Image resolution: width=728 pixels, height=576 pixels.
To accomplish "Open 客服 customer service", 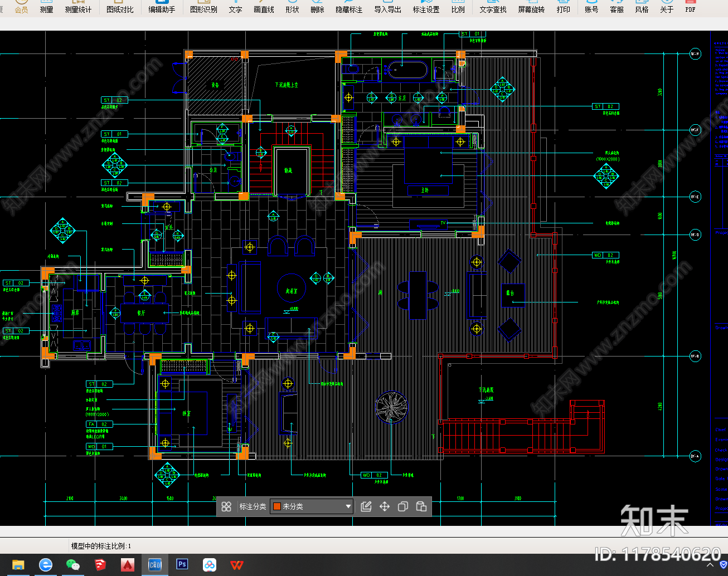I will point(617,7).
